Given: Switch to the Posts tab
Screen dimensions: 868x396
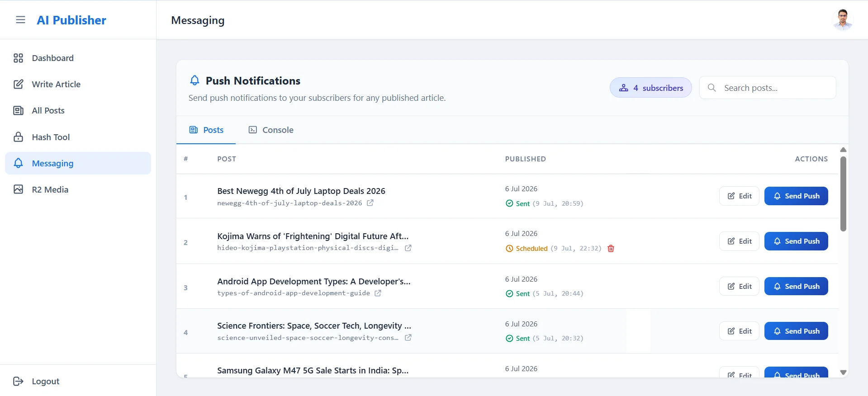Looking at the screenshot, I should click(206, 130).
